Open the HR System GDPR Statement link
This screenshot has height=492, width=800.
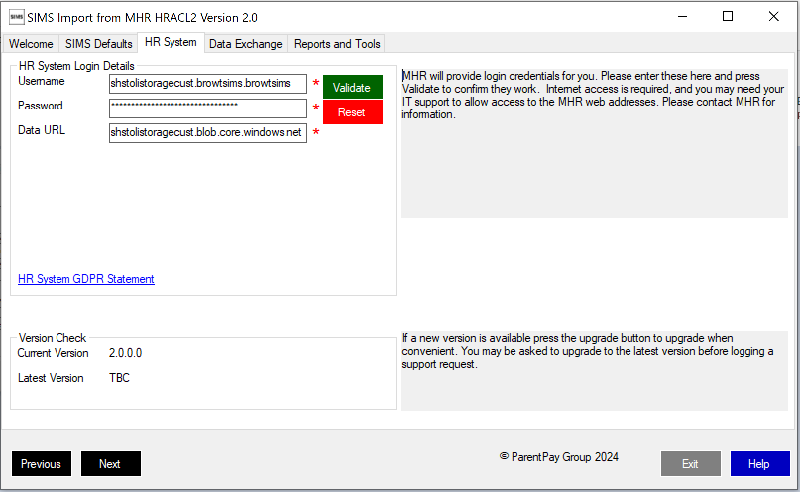click(x=86, y=279)
